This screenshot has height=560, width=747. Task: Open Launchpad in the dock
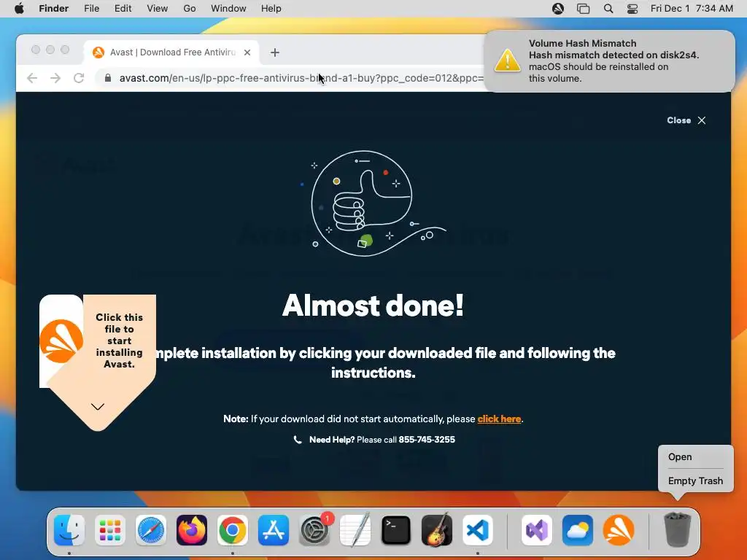(x=110, y=530)
